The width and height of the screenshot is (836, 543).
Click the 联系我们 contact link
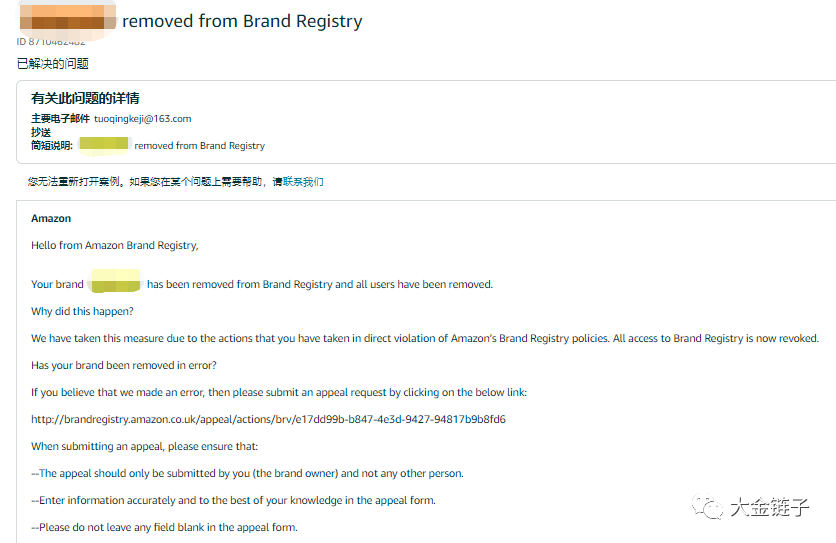pos(303,182)
